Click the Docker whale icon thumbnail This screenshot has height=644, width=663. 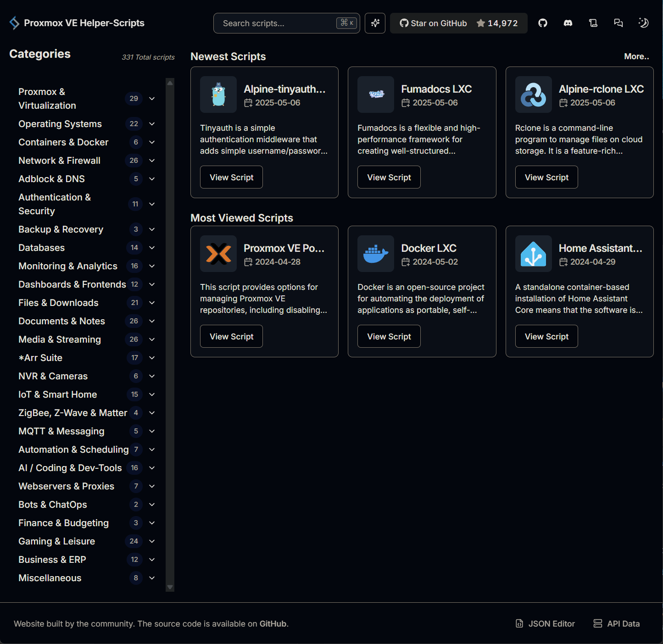point(375,254)
